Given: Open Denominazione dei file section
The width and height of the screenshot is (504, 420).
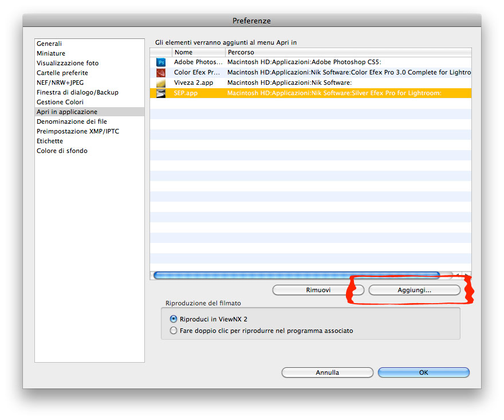Looking at the screenshot, I should 89,121.
